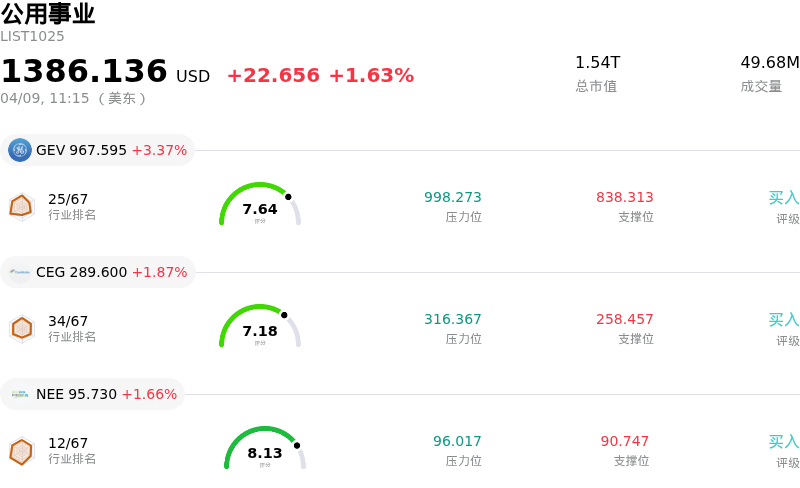Click the 买入 rating for GEV

click(x=783, y=198)
